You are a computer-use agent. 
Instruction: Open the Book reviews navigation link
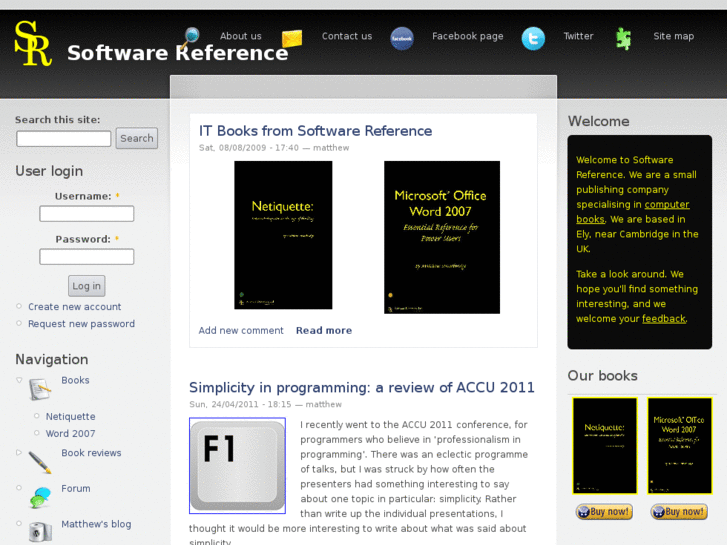coord(91,453)
